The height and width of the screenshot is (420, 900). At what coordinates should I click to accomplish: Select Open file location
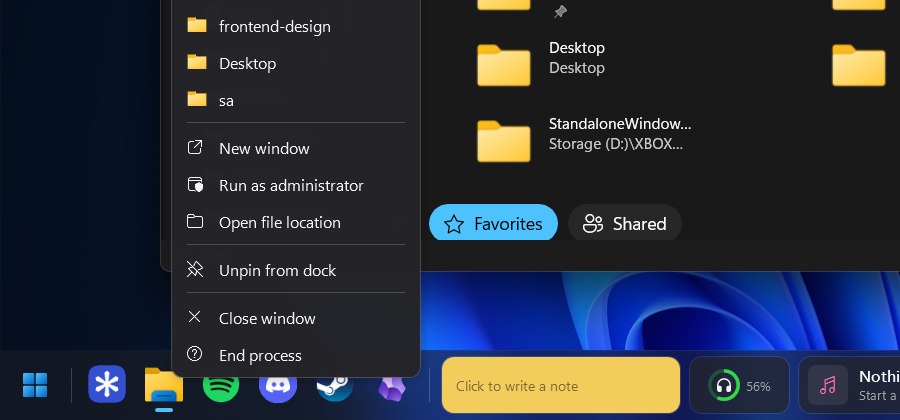point(296,222)
